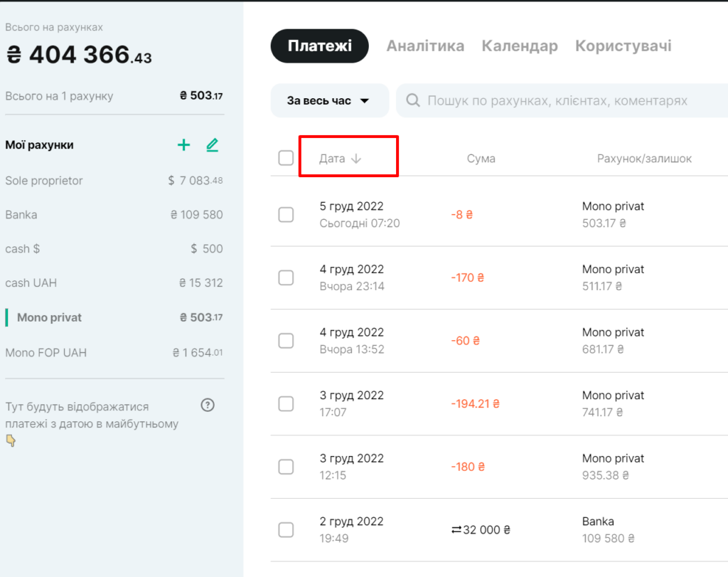The height and width of the screenshot is (577, 728).
Task: Select the -60 ₴ payment checkbox
Action: coord(286,341)
